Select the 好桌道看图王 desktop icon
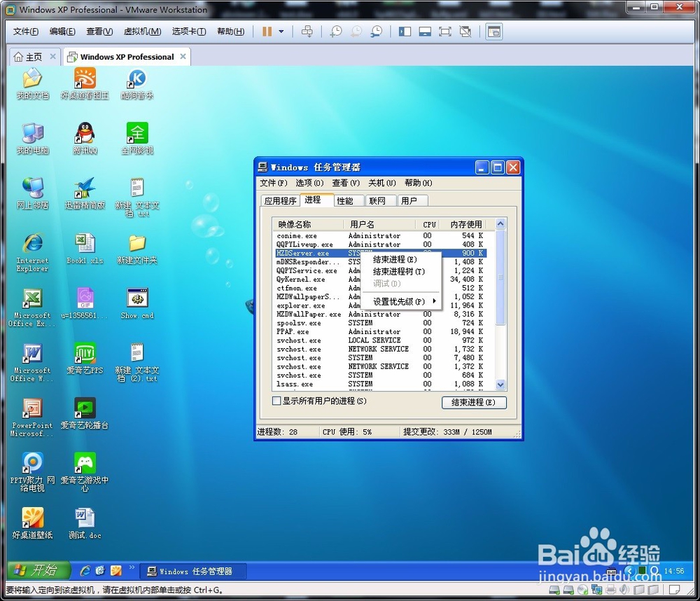 pos(85,83)
